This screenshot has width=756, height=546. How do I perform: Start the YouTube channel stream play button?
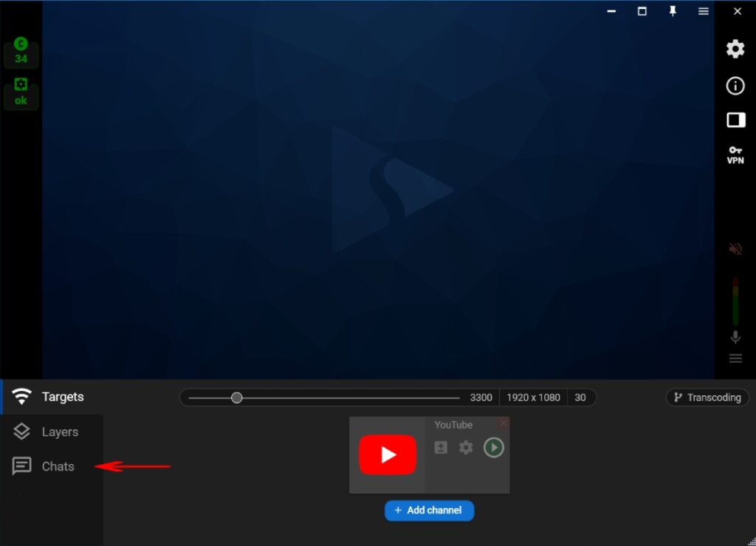(493, 448)
